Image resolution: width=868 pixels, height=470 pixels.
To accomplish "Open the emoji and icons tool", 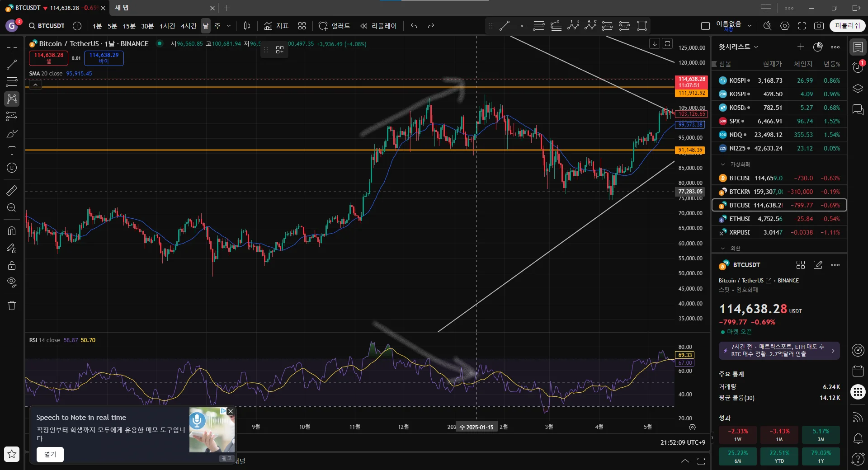I will tap(12, 168).
